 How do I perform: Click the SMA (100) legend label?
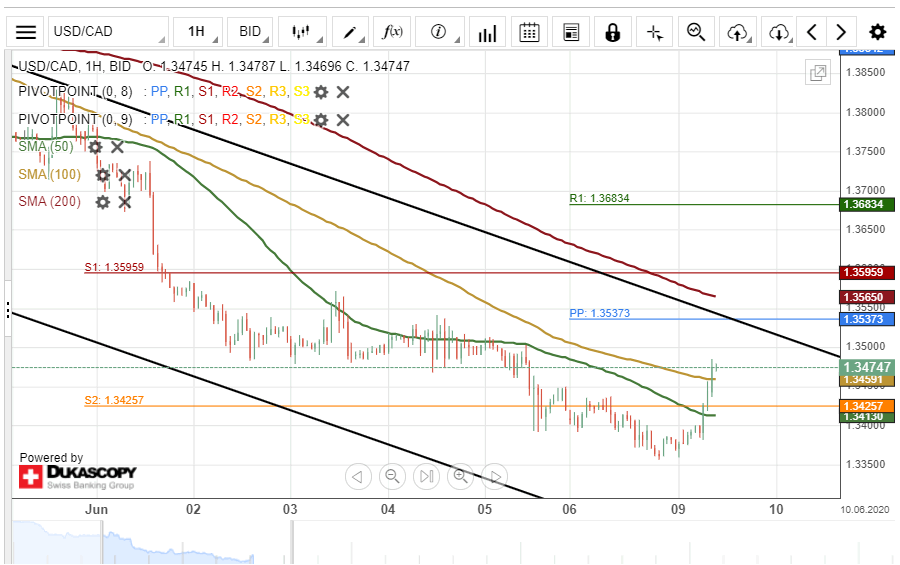[x=49, y=174]
